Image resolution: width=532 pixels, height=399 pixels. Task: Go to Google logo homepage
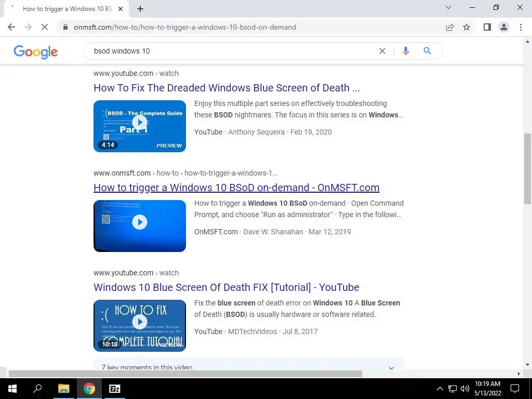click(36, 52)
